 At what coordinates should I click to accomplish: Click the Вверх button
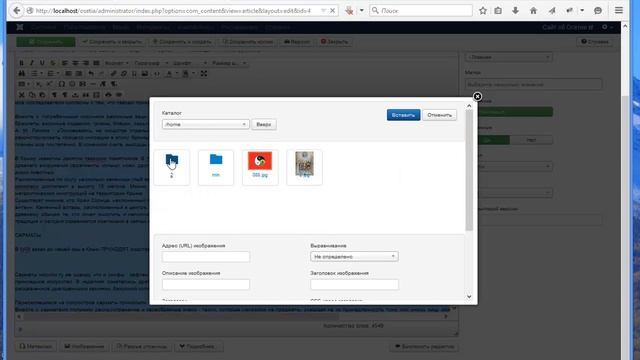pos(264,124)
